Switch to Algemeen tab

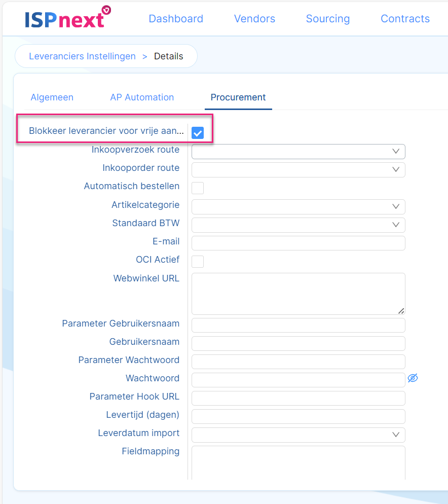(52, 97)
